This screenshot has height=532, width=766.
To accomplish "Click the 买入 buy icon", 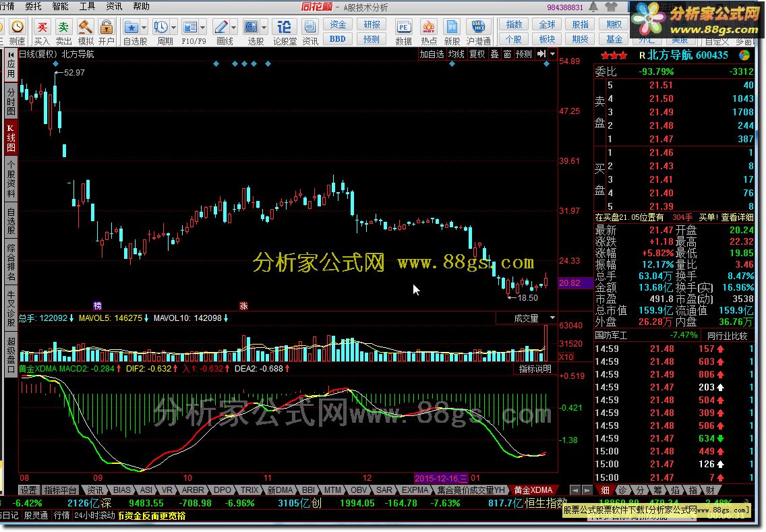I will [x=42, y=27].
